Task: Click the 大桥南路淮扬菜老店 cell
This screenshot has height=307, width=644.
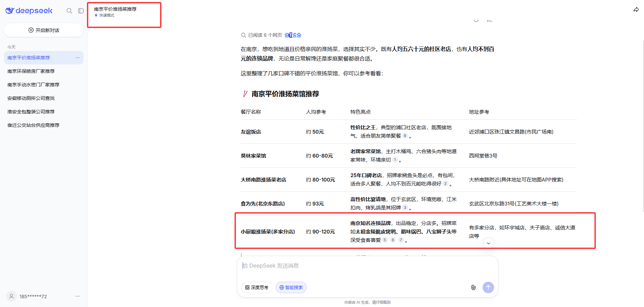Action: 264,179
